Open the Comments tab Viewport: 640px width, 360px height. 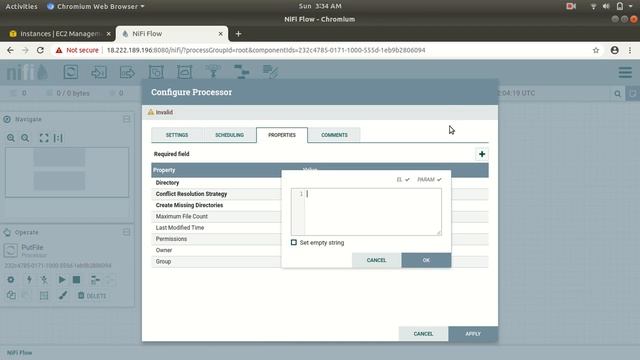tap(334, 135)
